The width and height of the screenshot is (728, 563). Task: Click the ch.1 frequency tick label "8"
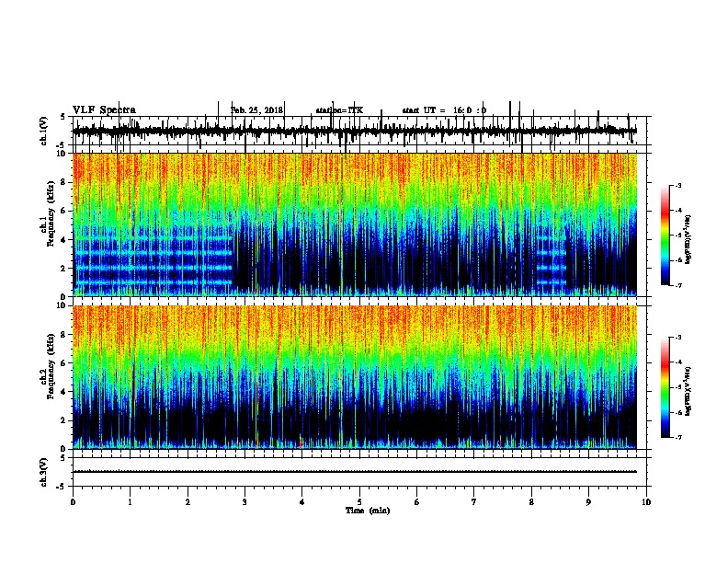pos(64,182)
